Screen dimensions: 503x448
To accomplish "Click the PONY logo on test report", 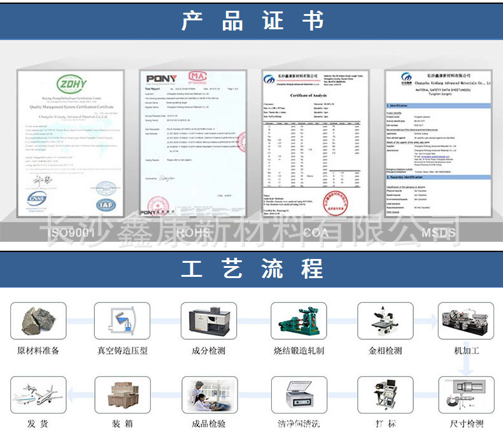I will coord(161,78).
